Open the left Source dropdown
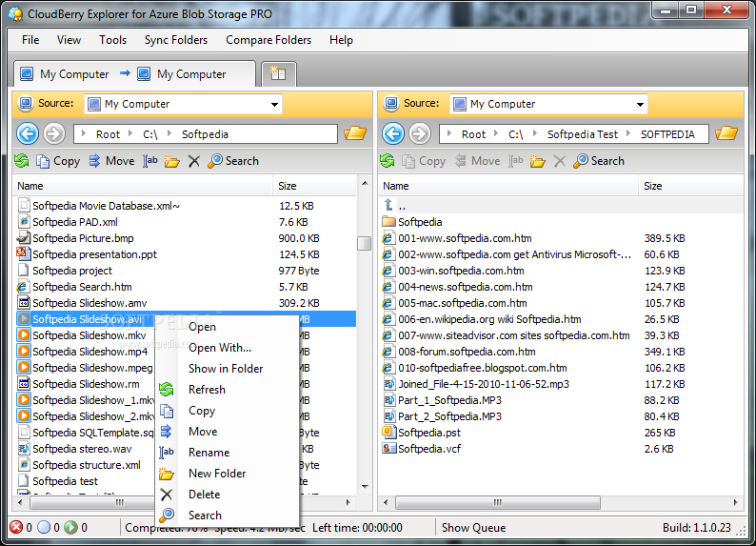The image size is (756, 546). (x=274, y=105)
